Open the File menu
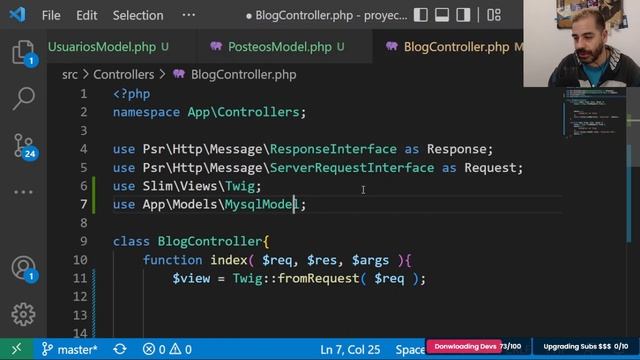Screen dimensions: 640x360 coord(51,16)
